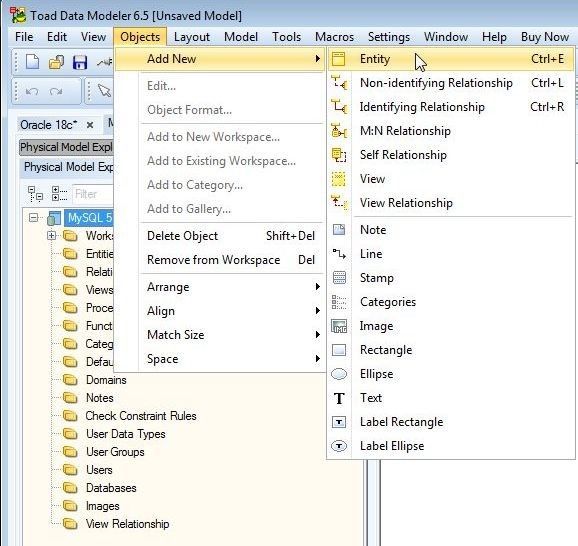Open the Help menu
The width and height of the screenshot is (578, 546).
tap(494, 37)
